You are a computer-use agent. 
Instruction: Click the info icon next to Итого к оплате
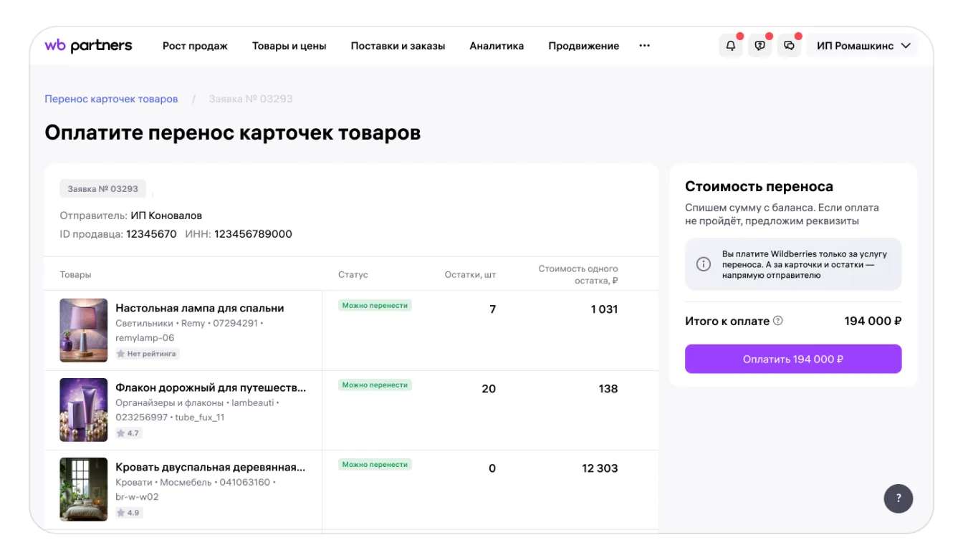[x=778, y=321]
